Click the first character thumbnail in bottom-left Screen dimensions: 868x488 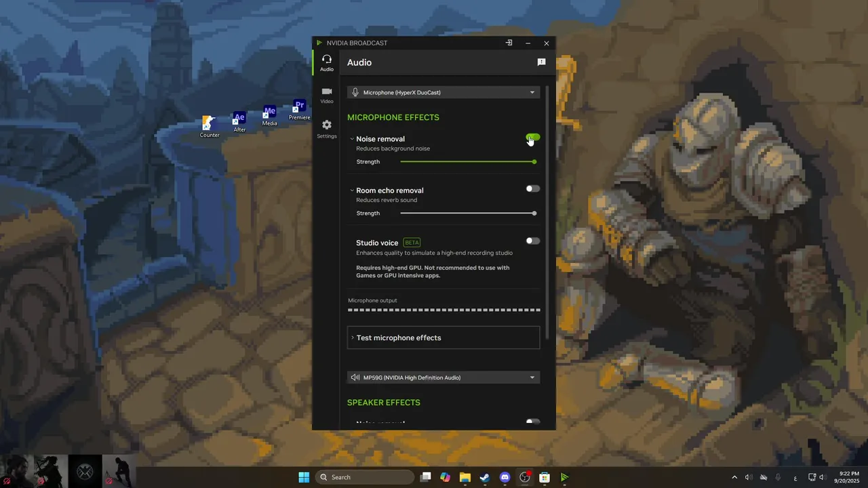pyautogui.click(x=17, y=471)
